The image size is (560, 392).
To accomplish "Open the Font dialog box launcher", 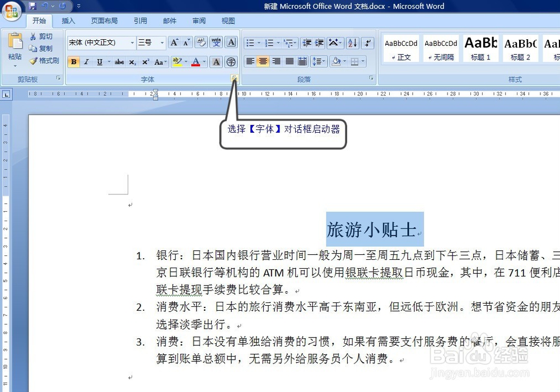I will pos(234,78).
